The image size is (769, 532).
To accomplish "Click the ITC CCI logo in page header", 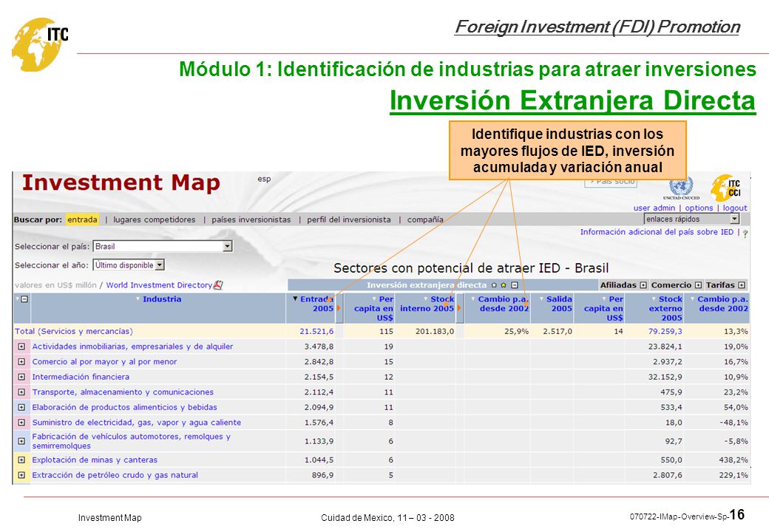I will tap(725, 188).
